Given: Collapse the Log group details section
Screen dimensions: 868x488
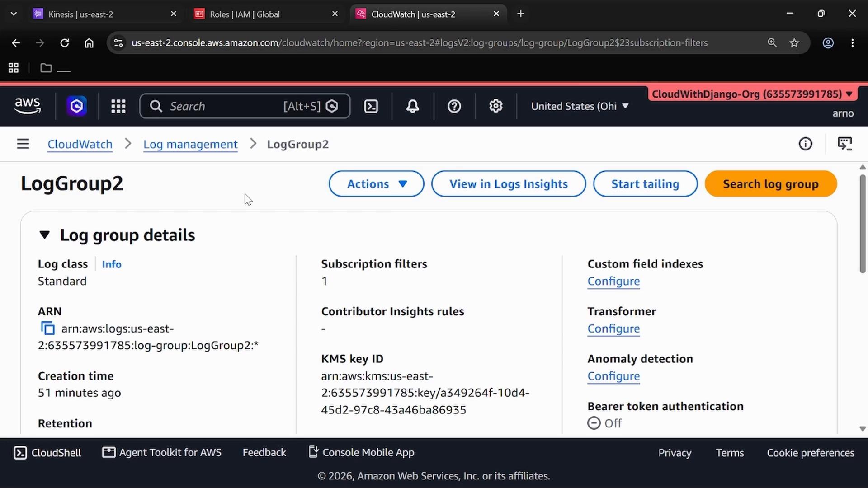Looking at the screenshot, I should click(x=44, y=235).
